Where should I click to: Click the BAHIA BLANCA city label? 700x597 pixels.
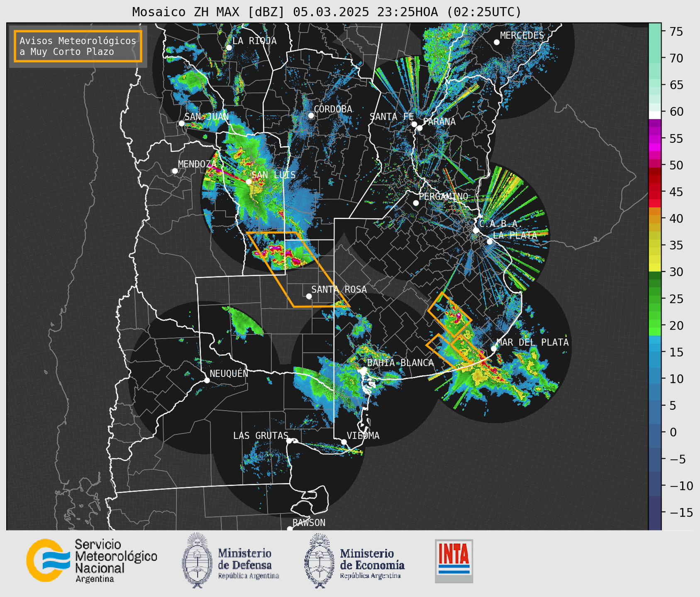click(x=400, y=363)
